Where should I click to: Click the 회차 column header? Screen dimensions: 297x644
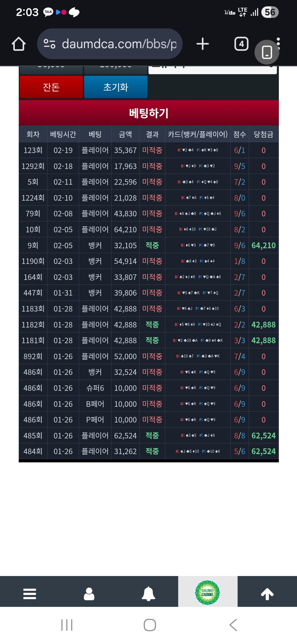(33, 134)
